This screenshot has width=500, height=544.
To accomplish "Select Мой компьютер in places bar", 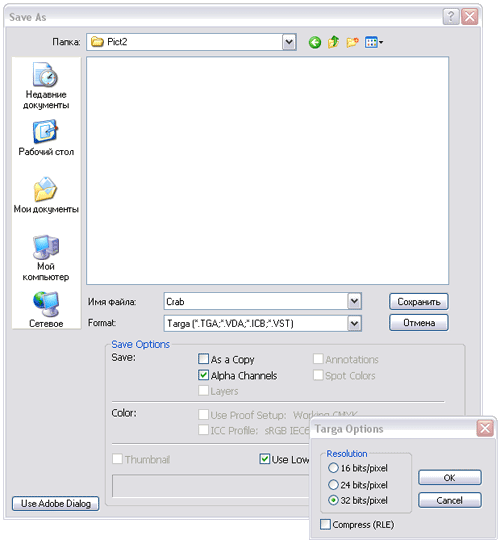I will [x=46, y=258].
